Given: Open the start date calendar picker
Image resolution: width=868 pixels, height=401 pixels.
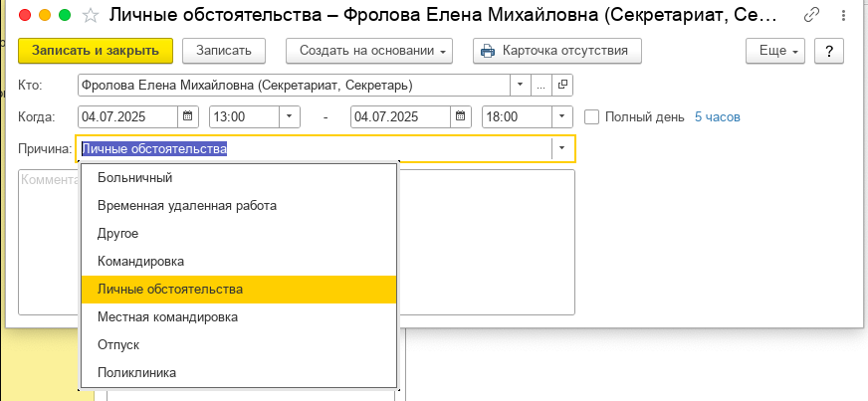Looking at the screenshot, I should pyautogui.click(x=189, y=116).
